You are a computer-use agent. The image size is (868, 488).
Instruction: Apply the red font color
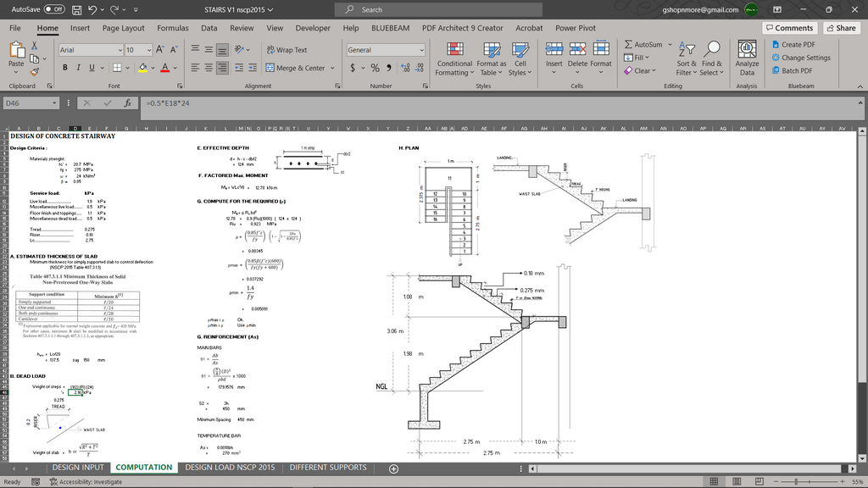[x=165, y=68]
